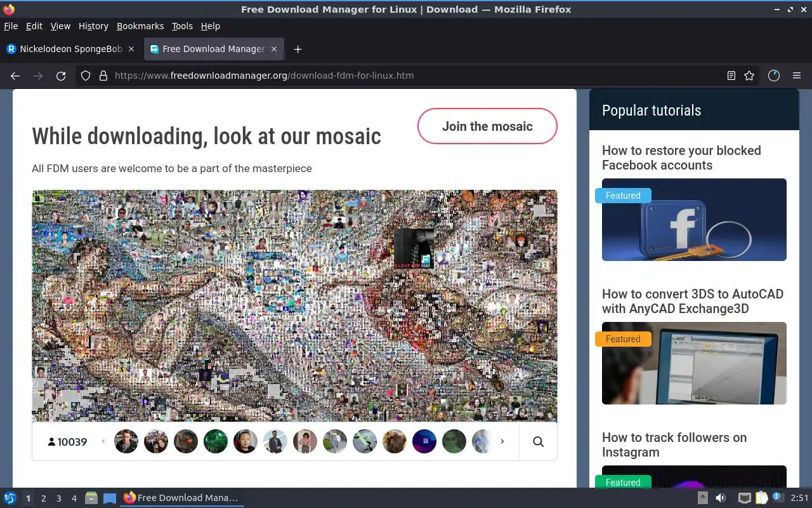
Task: Go back using the browser back arrow
Action: coord(15,76)
